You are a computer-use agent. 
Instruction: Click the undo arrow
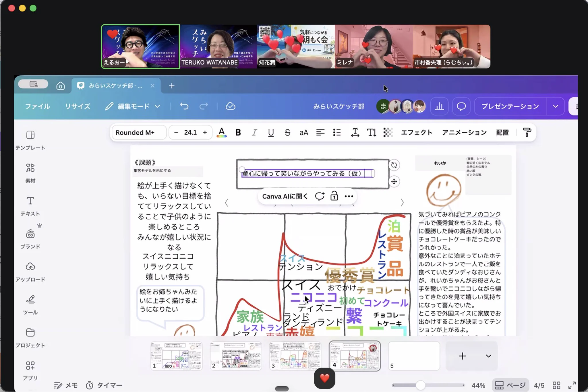tap(184, 106)
